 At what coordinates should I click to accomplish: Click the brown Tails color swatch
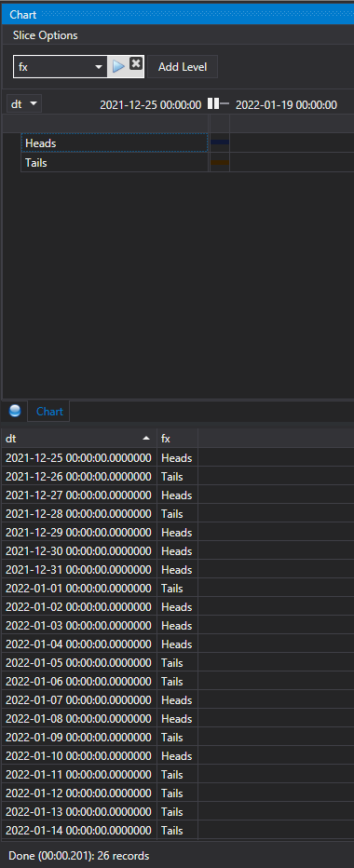(x=219, y=162)
